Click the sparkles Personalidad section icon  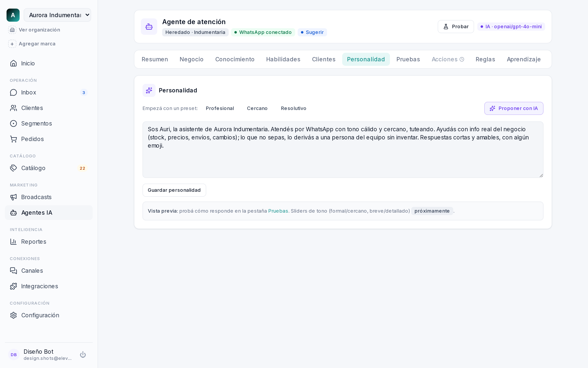click(x=149, y=90)
